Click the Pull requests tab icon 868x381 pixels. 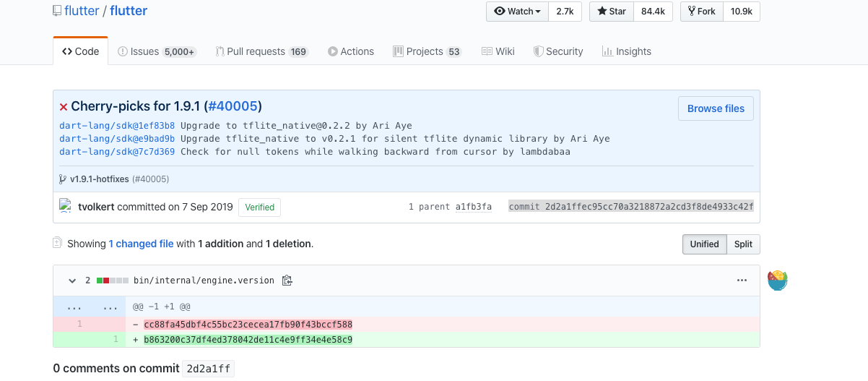[x=220, y=51]
